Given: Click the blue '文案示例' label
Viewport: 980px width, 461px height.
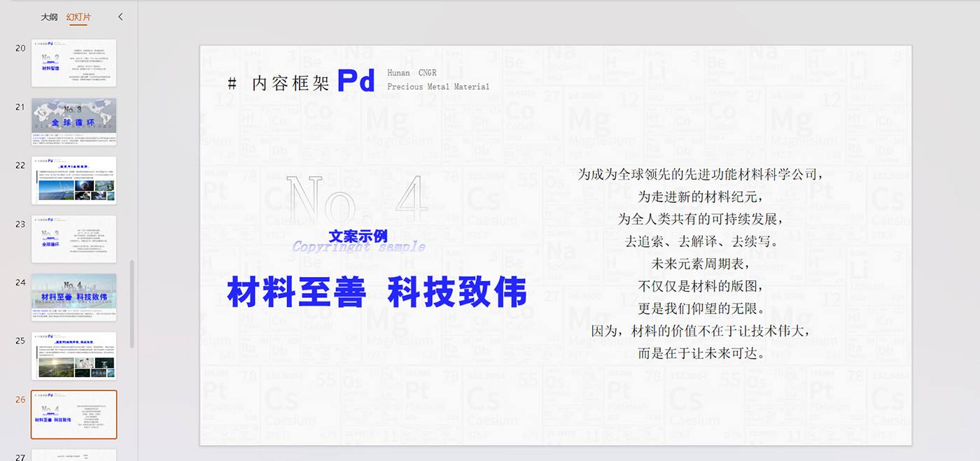Looking at the screenshot, I should [358, 236].
